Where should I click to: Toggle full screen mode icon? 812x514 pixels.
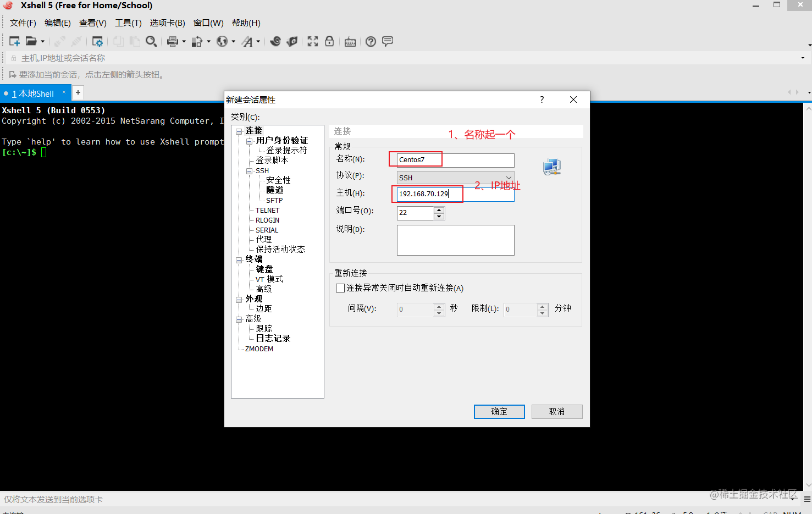(x=313, y=41)
